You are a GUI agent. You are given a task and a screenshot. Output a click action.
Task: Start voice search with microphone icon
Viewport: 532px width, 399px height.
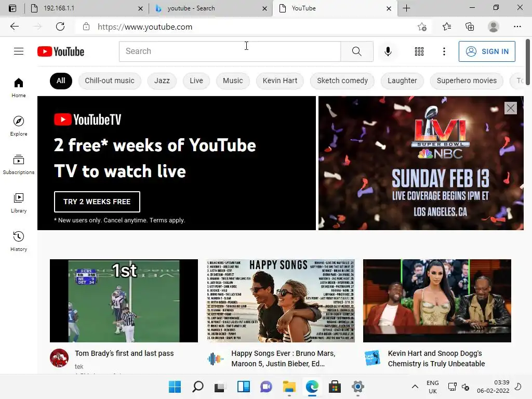pos(388,51)
